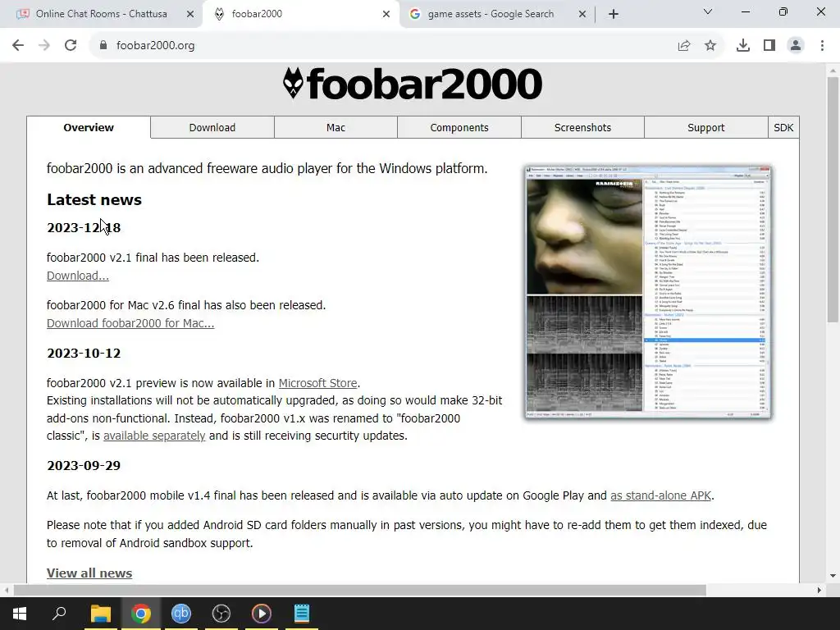Click the 2023-09-29 news date heading
The width and height of the screenshot is (840, 630).
84,466
